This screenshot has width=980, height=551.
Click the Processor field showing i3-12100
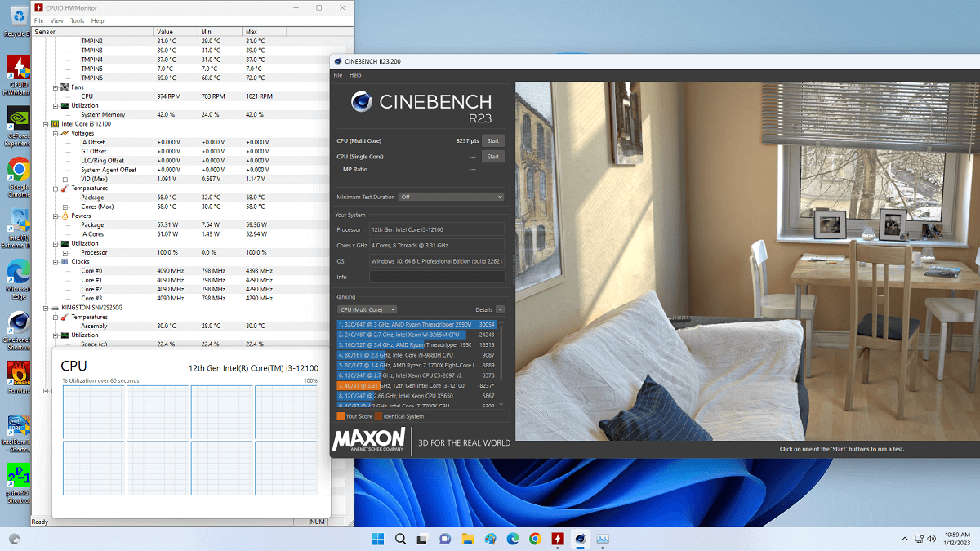(x=437, y=230)
